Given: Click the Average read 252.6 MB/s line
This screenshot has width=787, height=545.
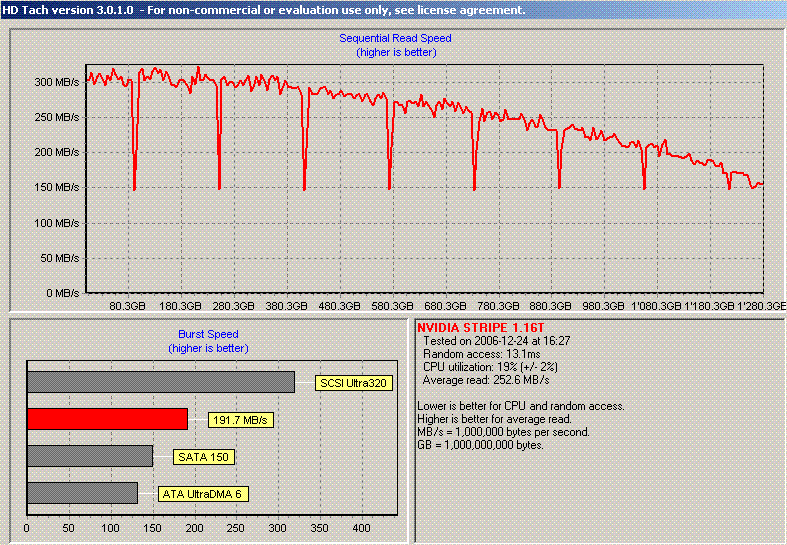Looking at the screenshot, I should coord(486,380).
